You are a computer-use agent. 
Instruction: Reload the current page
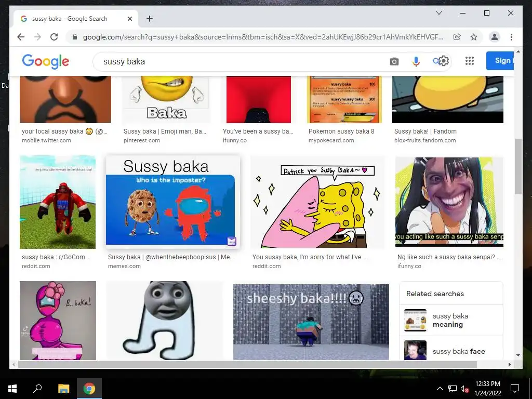pyautogui.click(x=54, y=37)
